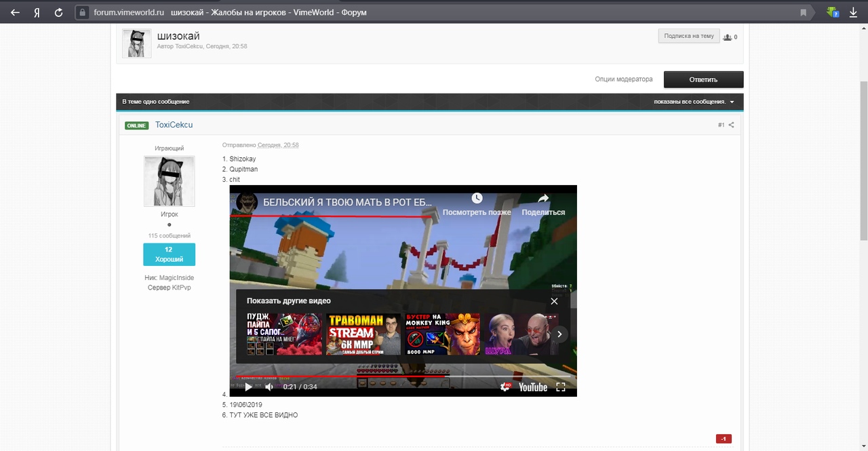Image resolution: width=868 pixels, height=451 pixels.
Task: Open the 'БУСТЕР НА MONKEY KING' suggested video
Action: [442, 334]
